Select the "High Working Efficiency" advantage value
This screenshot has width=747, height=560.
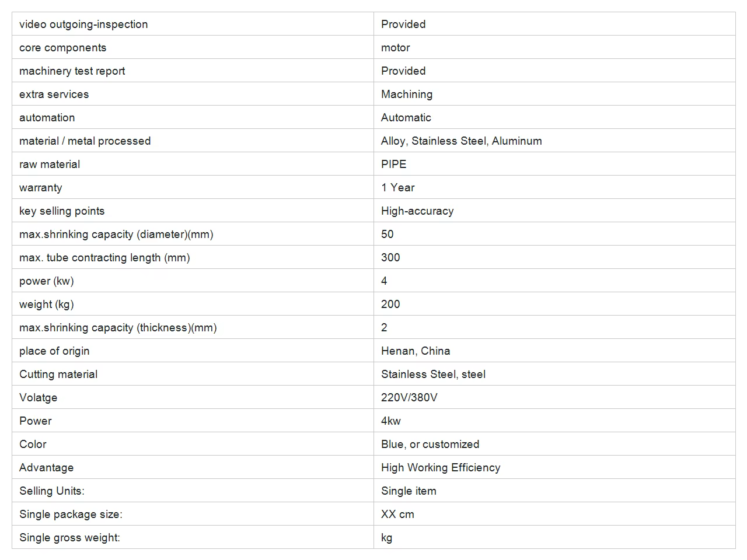coord(441,467)
